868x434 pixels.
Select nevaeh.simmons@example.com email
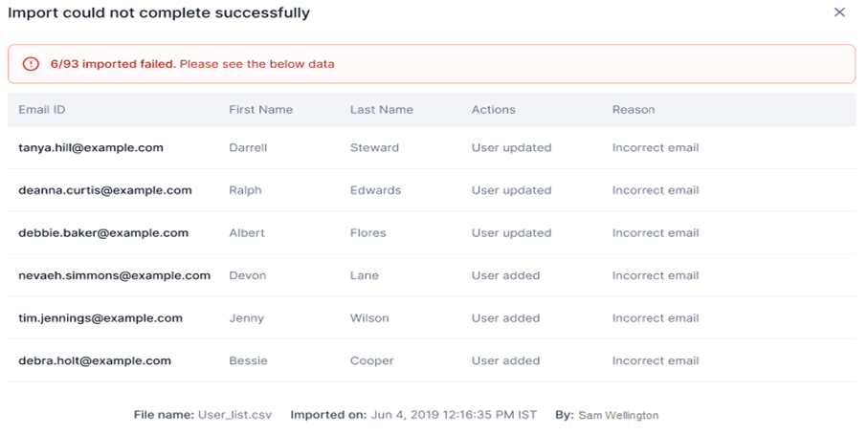115,275
